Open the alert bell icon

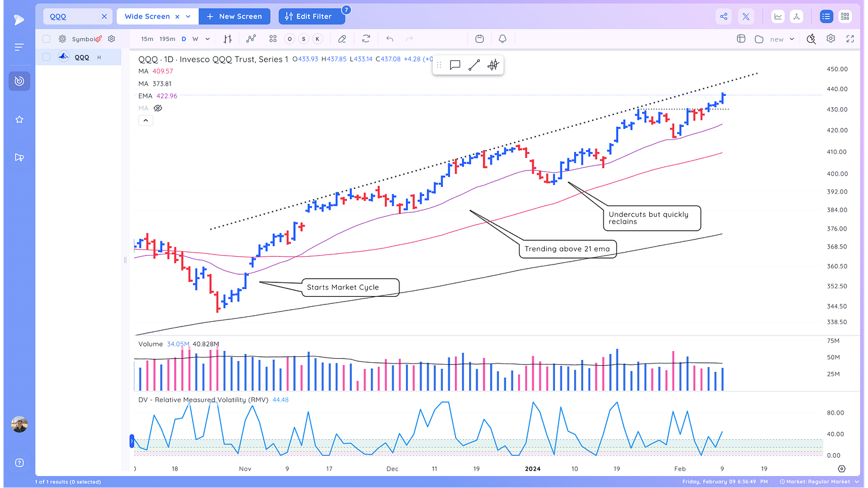pyautogui.click(x=503, y=39)
